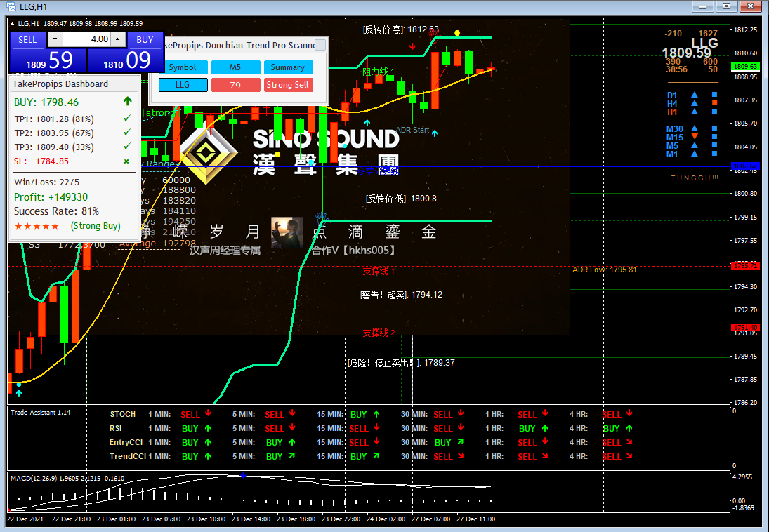Click the BUY: 1798.46 green up arrow
The height and width of the screenshot is (532, 769).
(x=128, y=101)
